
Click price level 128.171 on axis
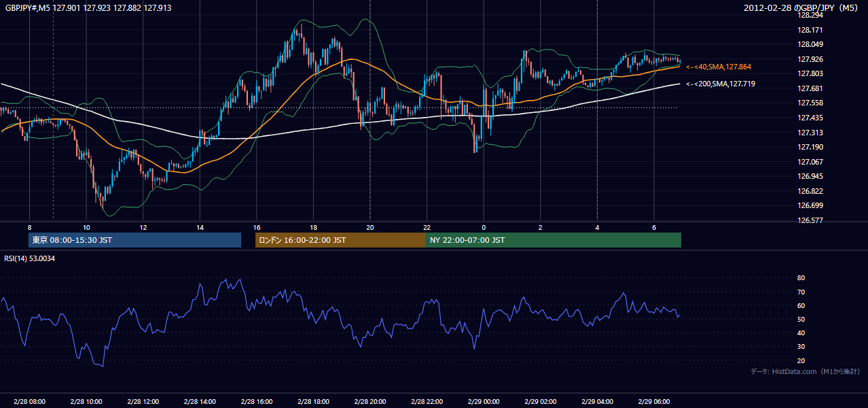point(810,30)
